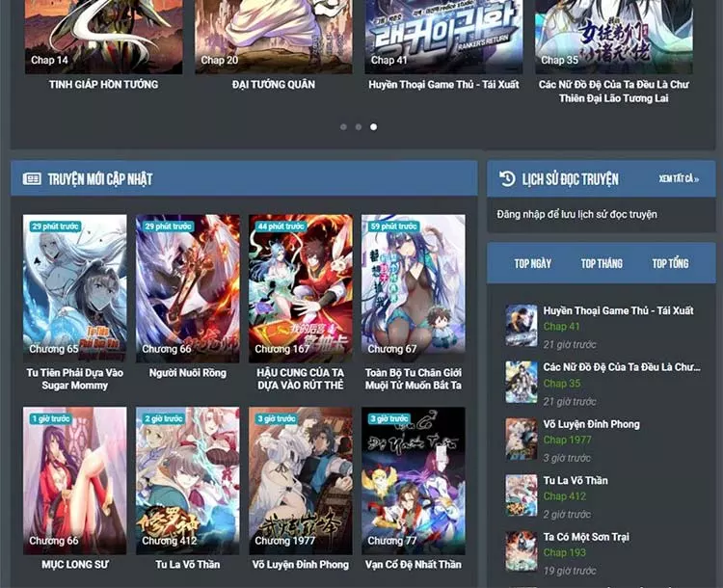Open Võ Luyện Đỉnh Phong small ranking thumbnail
Image resolution: width=723 pixels, height=588 pixels.
(x=522, y=439)
